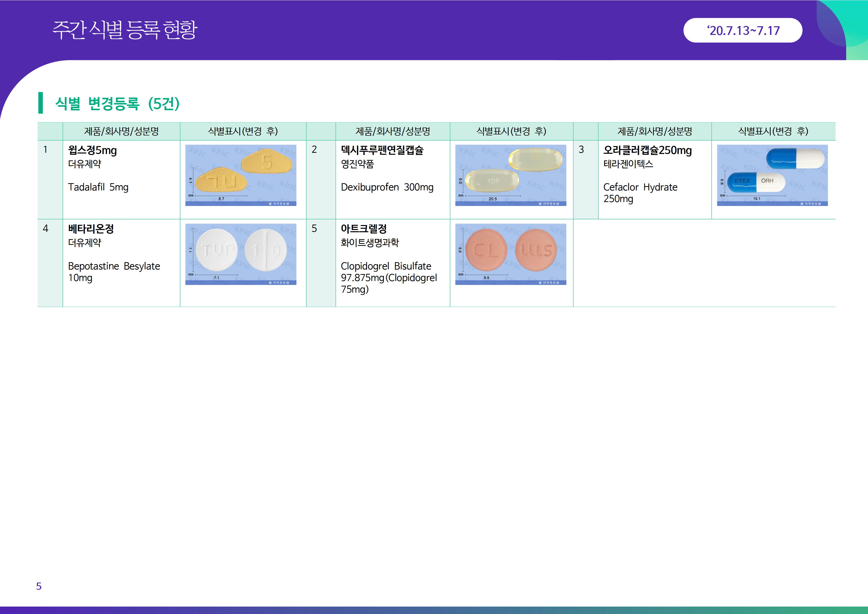Image resolution: width=868 pixels, height=614 pixels.
Task: Click the 덱시푸루펜연질캡슐 softgel capsule image
Action: [510, 175]
